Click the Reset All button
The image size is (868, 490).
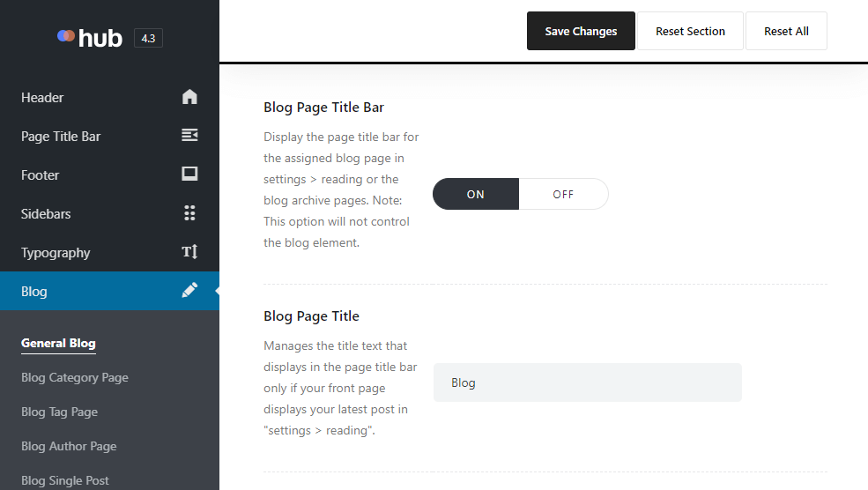coord(786,31)
